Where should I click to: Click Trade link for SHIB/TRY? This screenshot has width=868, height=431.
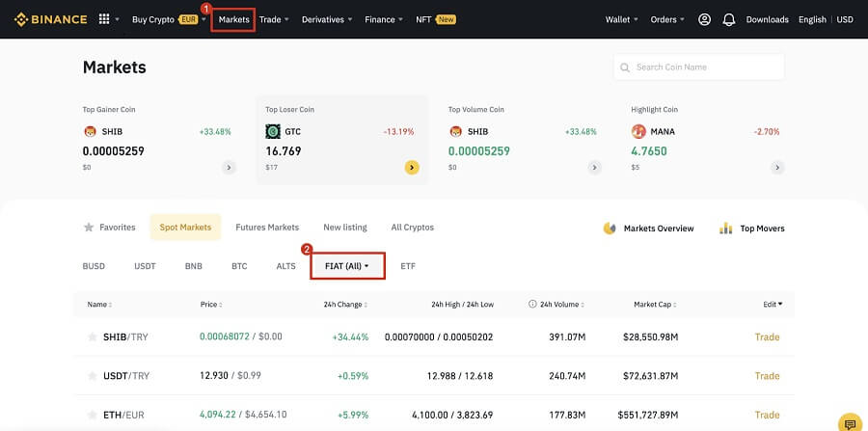[768, 337]
